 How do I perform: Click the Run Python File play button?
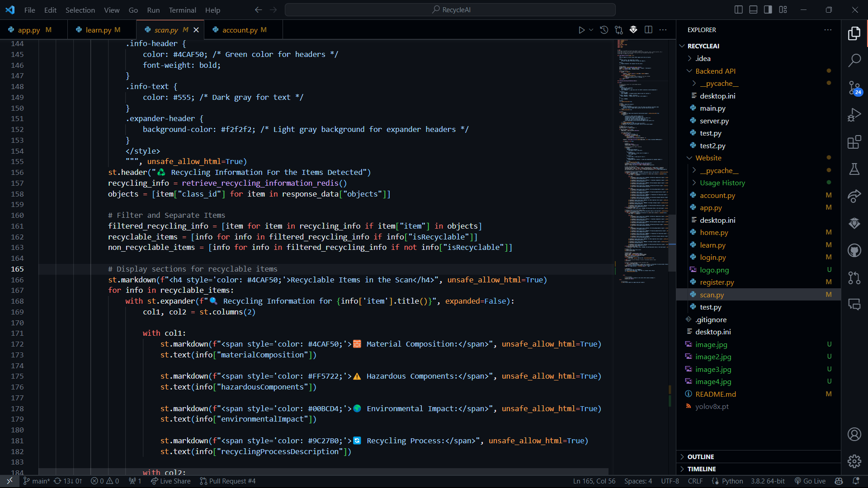(x=581, y=30)
